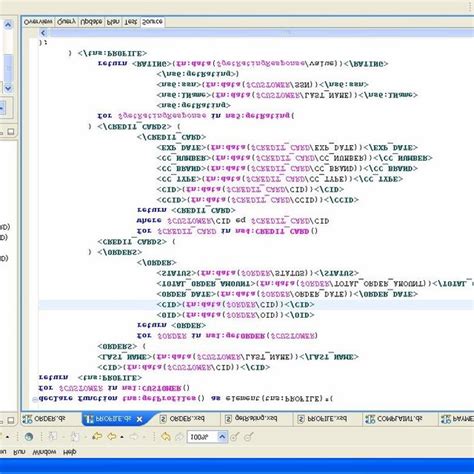Click the 'return <CREDIT_CARD>' line
The width and height of the screenshot is (474, 474).
[186, 210]
